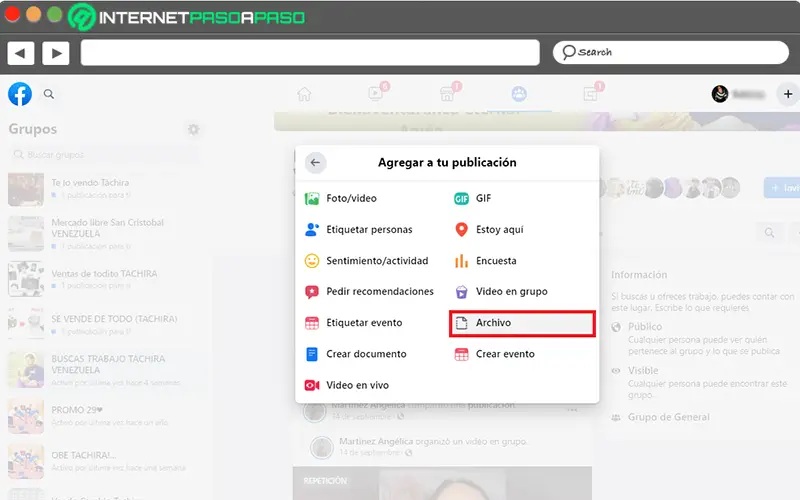
Task: Click the Grupo de General link
Action: tap(668, 417)
